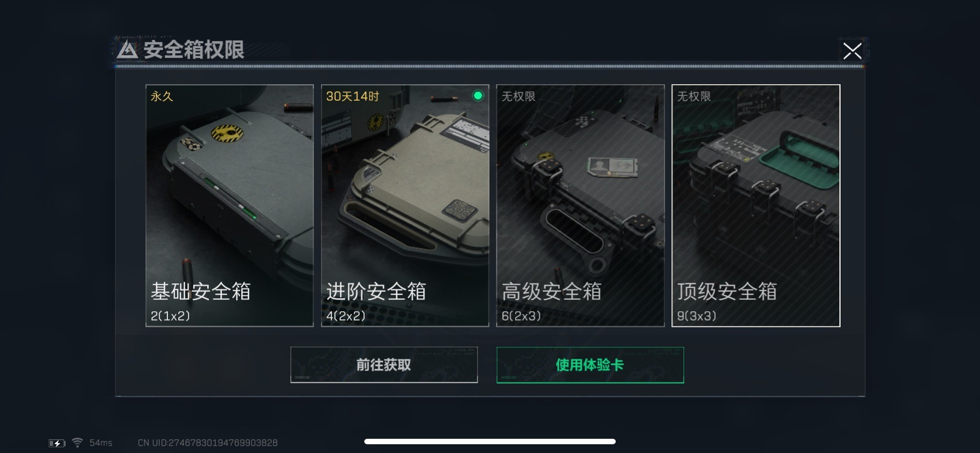Select the 基础安全箱 card
The height and width of the screenshot is (453, 980).
(x=230, y=206)
